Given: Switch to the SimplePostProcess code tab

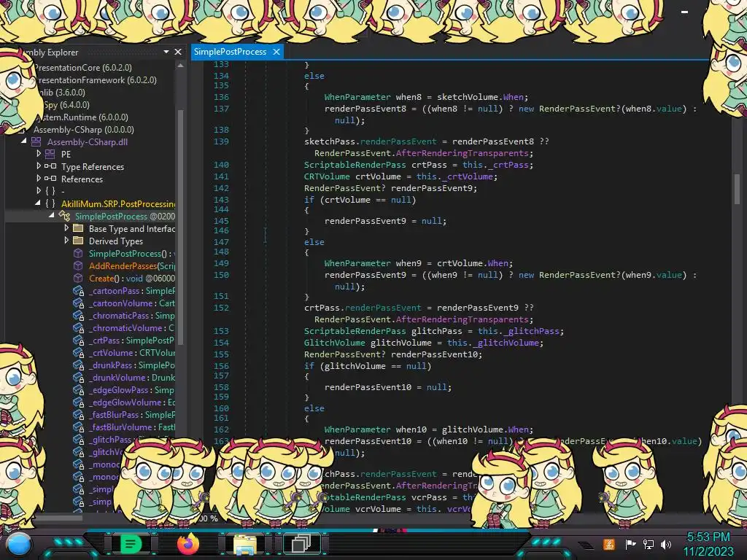Looking at the screenshot, I should 230,52.
